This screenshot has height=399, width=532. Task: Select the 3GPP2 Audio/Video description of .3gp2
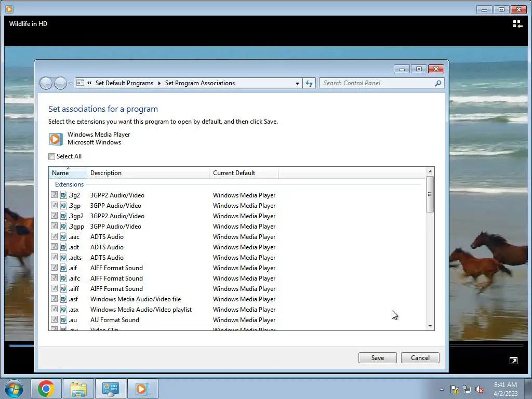pos(117,216)
